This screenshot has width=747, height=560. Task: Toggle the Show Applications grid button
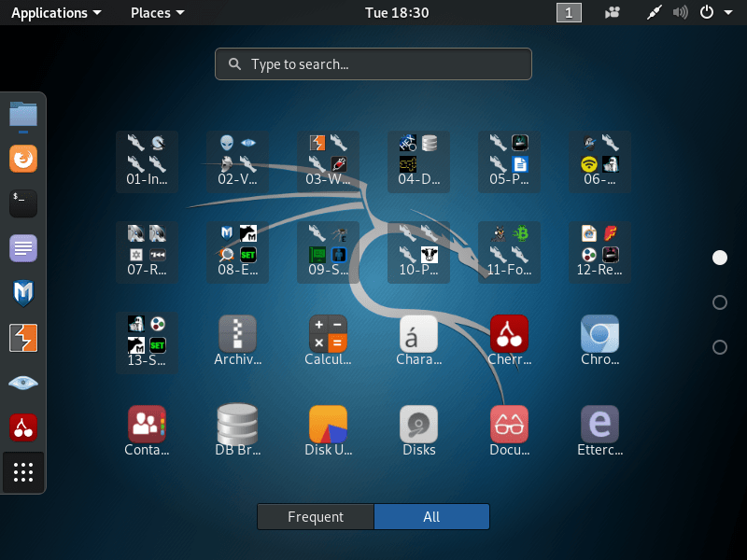pos(22,472)
